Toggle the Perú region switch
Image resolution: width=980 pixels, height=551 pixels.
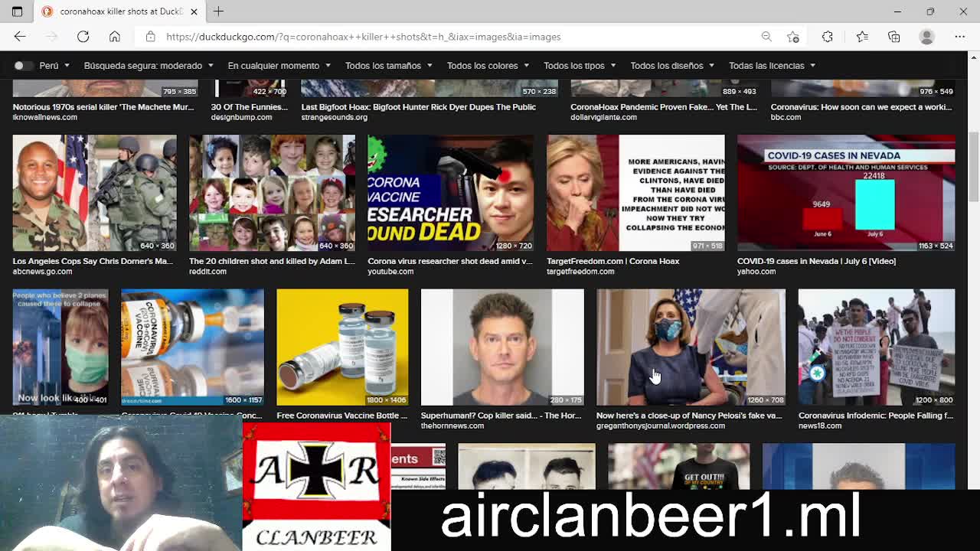coord(23,66)
